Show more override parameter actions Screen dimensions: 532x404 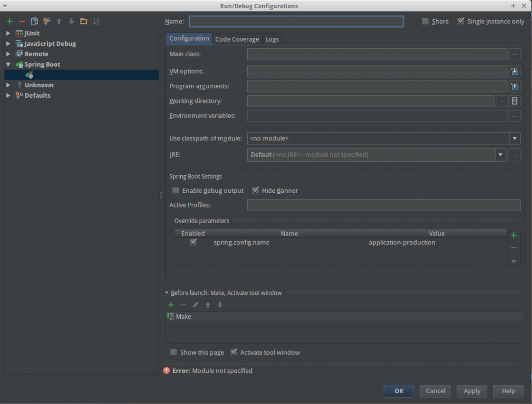pos(514,261)
